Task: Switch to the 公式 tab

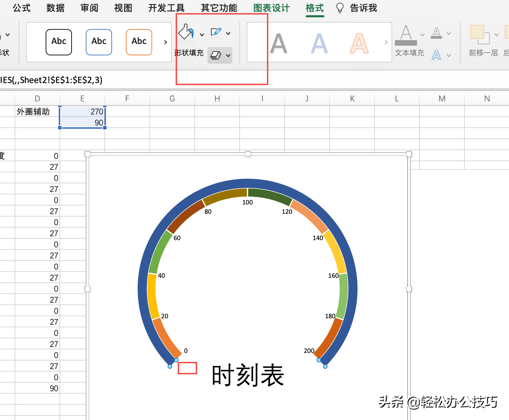Action: [21, 8]
